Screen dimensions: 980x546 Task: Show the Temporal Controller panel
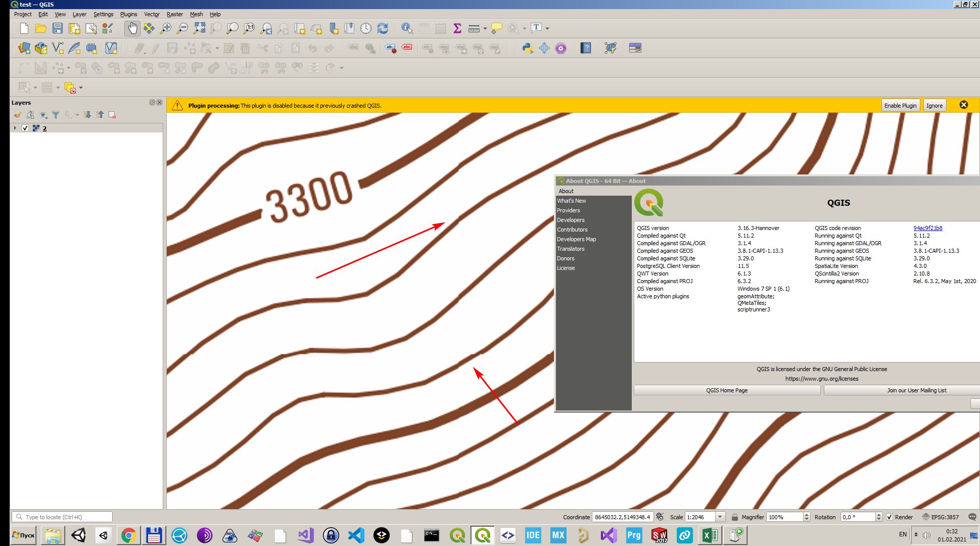click(365, 29)
